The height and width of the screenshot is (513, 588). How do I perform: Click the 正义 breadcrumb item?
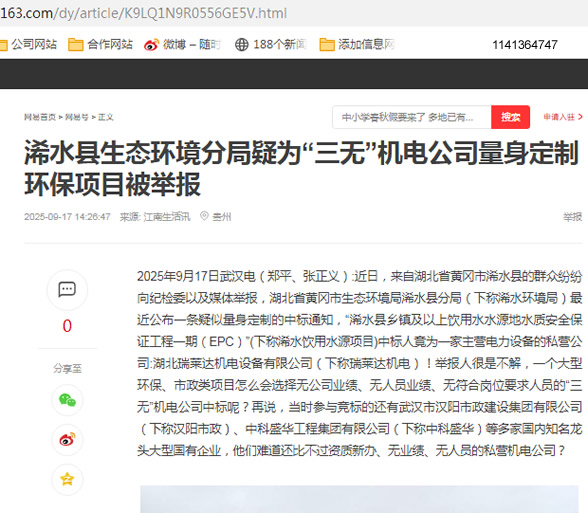105,117
